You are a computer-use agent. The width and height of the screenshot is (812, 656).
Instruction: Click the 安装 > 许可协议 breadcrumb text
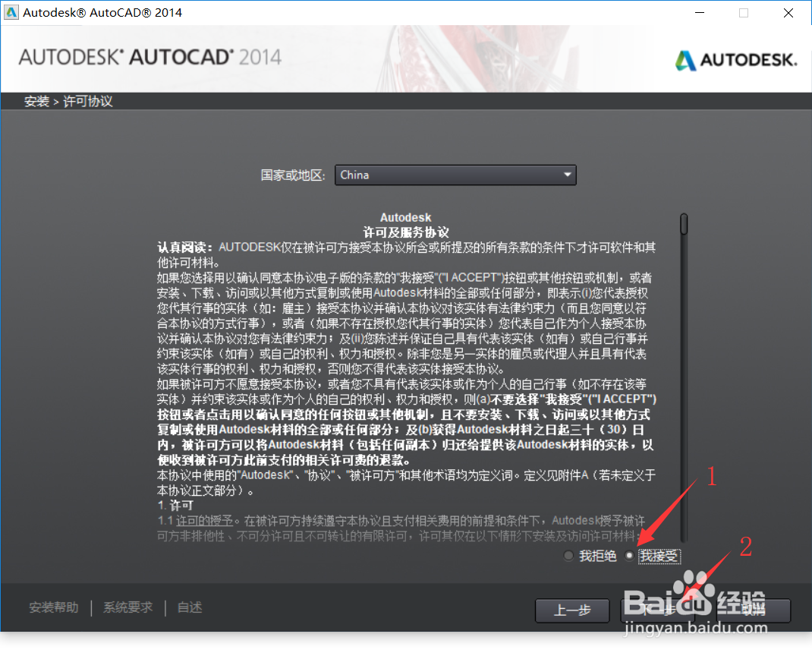pyautogui.click(x=68, y=101)
